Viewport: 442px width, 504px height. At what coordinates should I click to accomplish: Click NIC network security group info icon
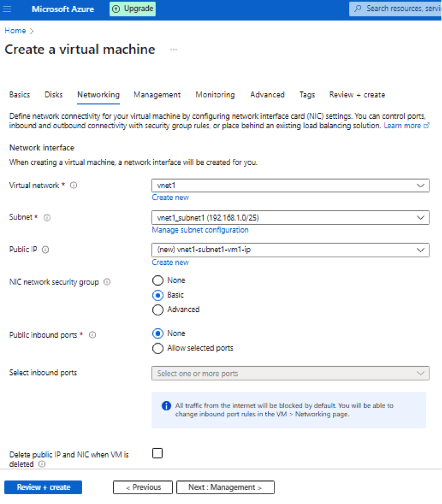tap(107, 282)
